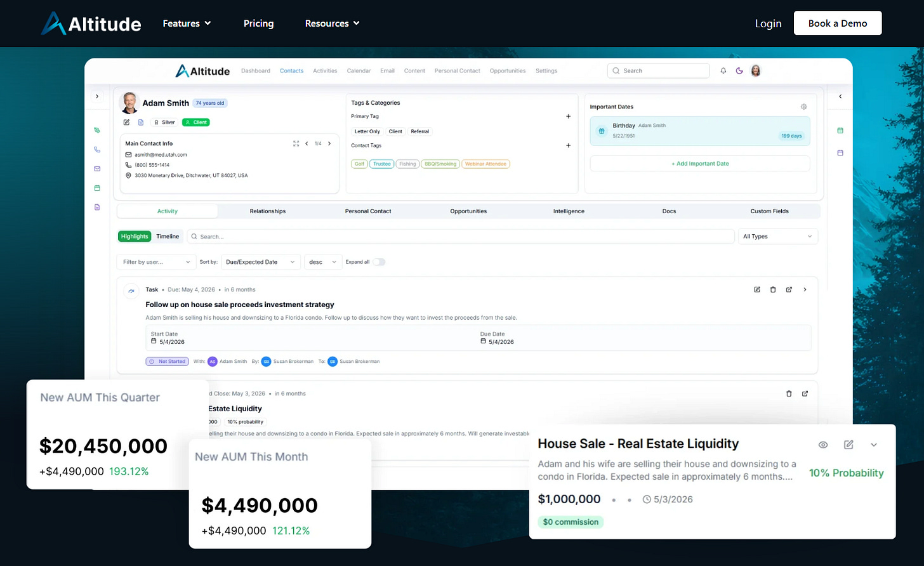Click the Login link
924x566 pixels.
point(768,23)
